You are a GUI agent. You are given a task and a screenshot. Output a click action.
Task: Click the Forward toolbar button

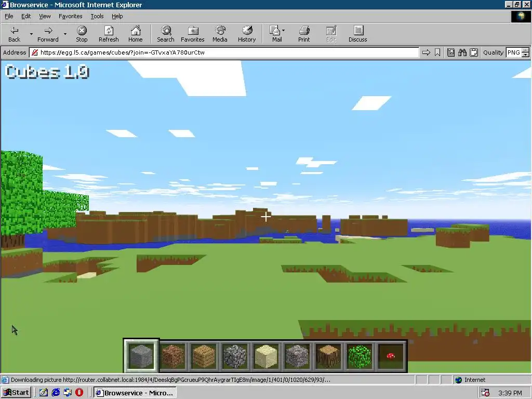[48, 34]
